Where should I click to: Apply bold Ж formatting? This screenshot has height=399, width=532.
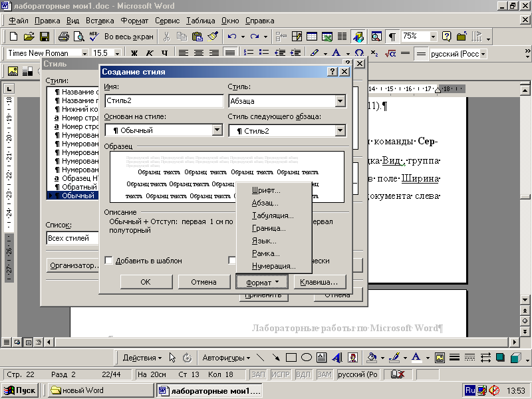pyautogui.click(x=134, y=53)
